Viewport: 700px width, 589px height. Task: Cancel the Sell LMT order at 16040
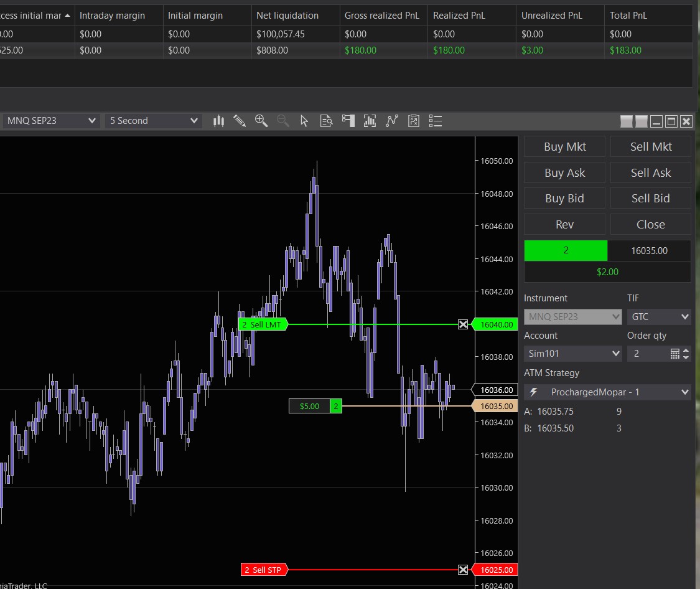(x=463, y=324)
